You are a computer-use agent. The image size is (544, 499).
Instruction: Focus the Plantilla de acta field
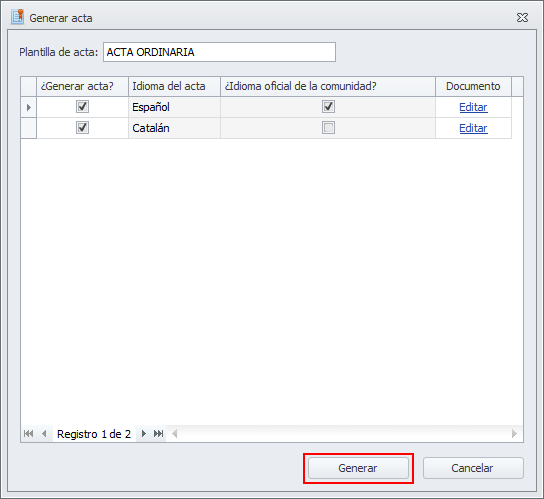[219, 52]
